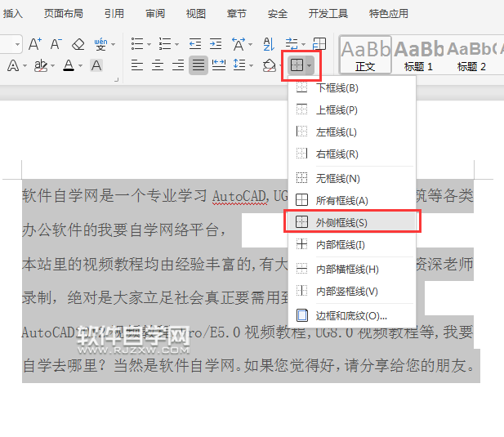Open the 插入 tab
Screen dimensions: 504x437
(13, 14)
